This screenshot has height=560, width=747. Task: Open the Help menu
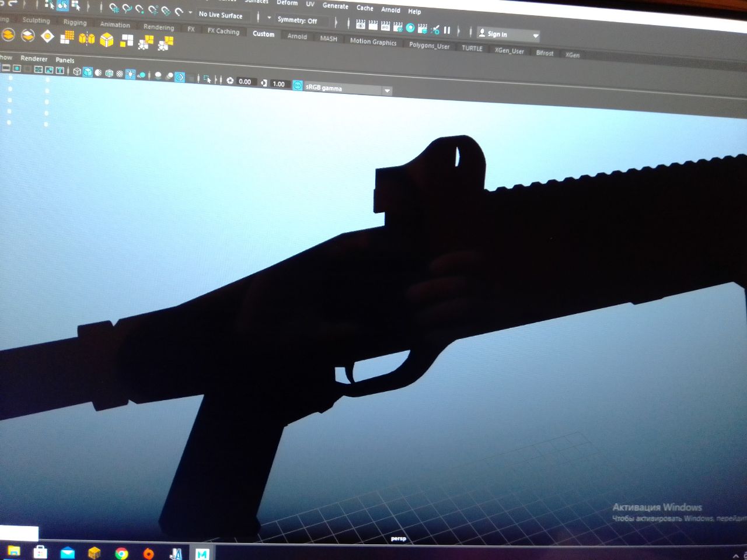pyautogui.click(x=414, y=11)
